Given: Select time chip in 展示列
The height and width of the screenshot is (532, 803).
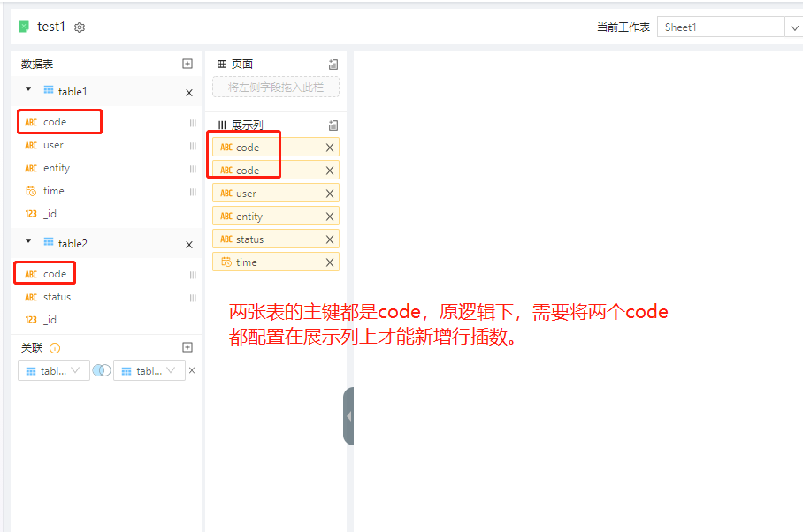Looking at the screenshot, I should click(276, 262).
